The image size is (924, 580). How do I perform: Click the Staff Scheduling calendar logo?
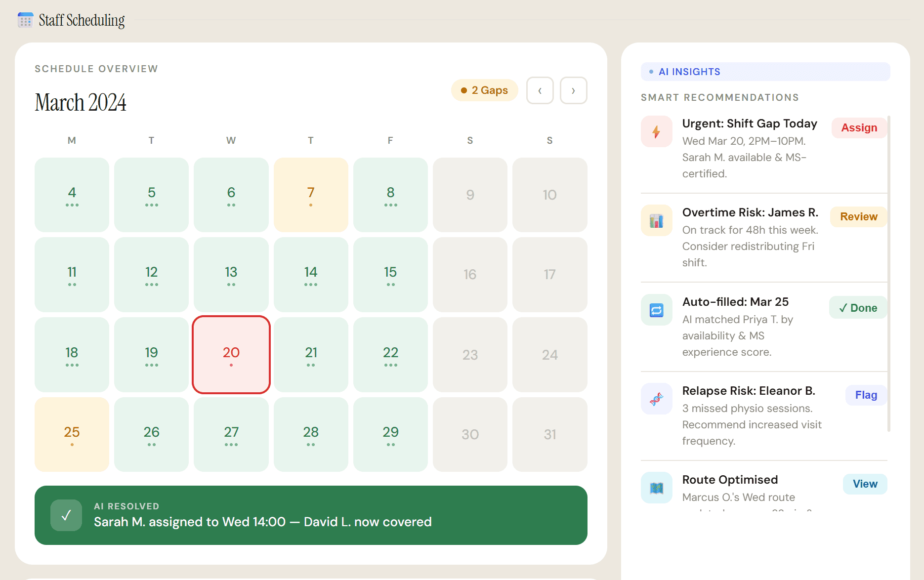point(25,20)
